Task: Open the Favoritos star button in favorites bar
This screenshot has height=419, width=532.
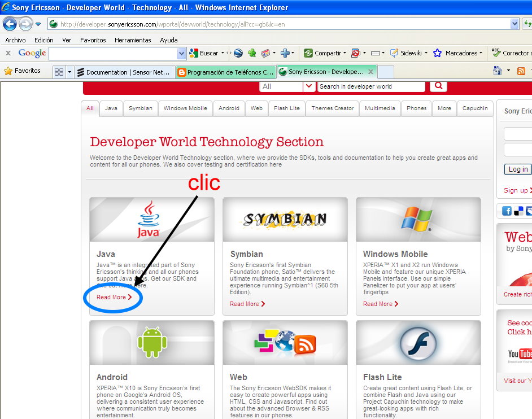Action: (x=22, y=71)
